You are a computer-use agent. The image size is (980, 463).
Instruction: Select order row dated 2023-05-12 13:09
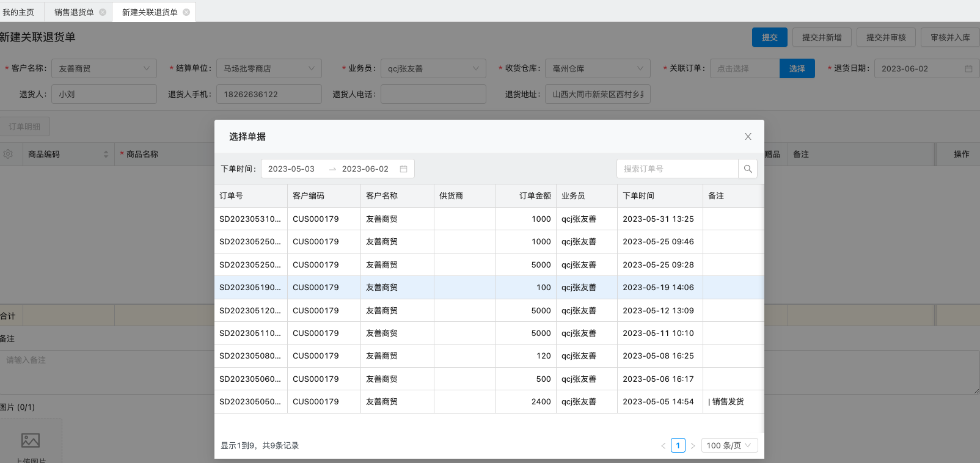[x=489, y=310]
